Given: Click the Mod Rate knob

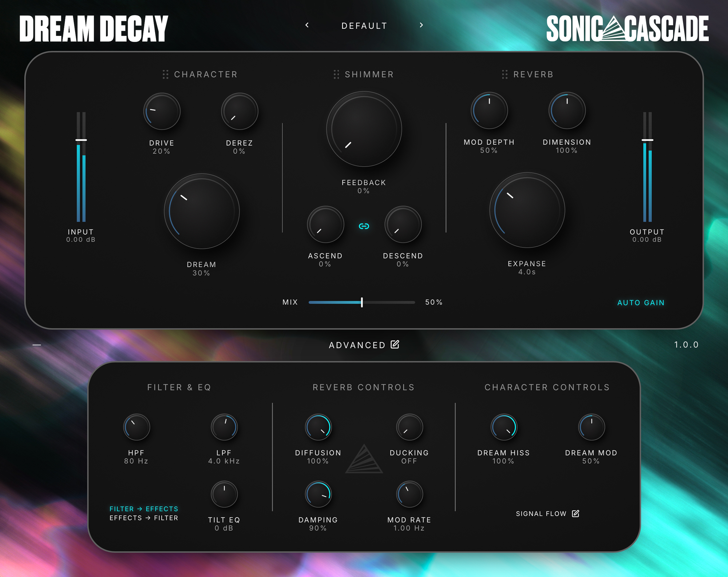Looking at the screenshot, I should click(x=409, y=494).
